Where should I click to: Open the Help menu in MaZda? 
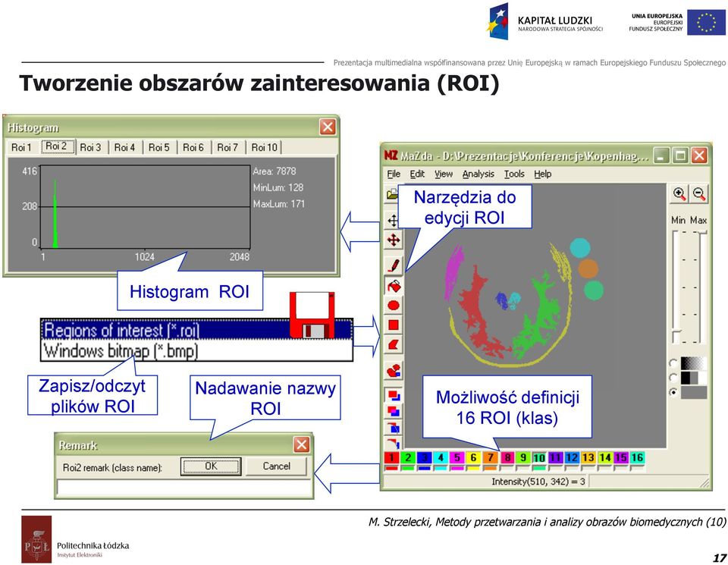(543, 174)
